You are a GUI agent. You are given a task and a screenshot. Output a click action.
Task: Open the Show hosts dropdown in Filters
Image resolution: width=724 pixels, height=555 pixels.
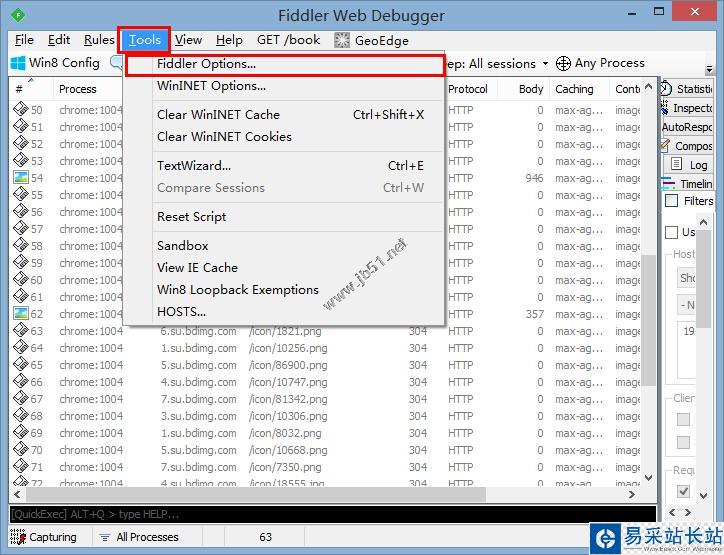coord(686,278)
